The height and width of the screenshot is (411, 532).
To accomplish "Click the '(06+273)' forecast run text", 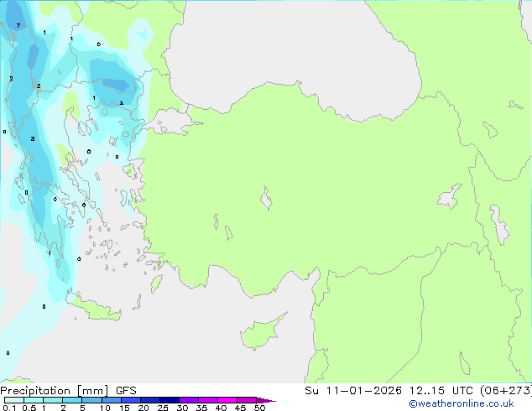I will click(x=506, y=391).
